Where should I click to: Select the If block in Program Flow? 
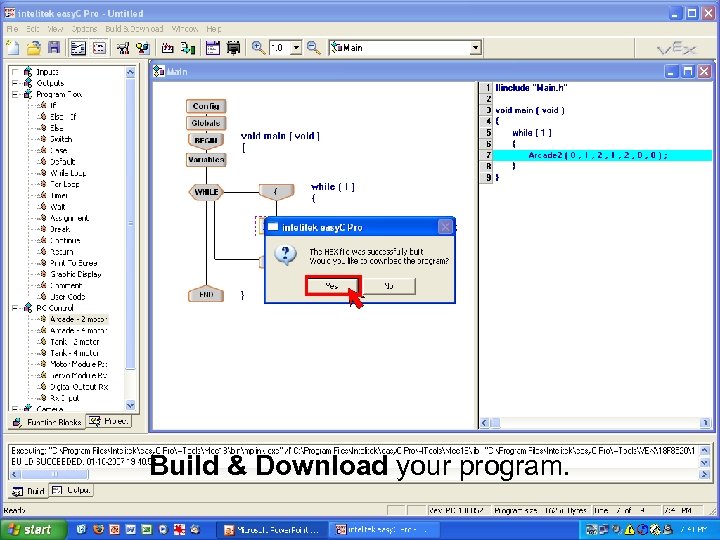point(53,106)
